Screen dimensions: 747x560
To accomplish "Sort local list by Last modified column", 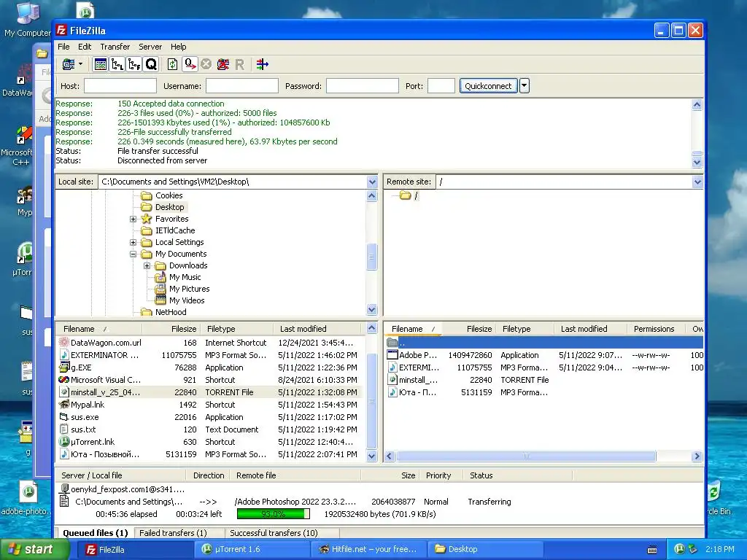I will [303, 329].
